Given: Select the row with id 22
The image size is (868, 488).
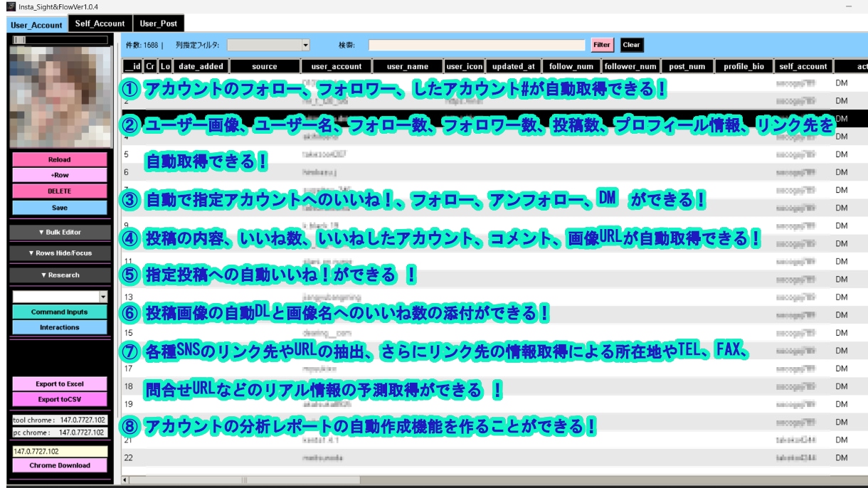Looking at the screenshot, I should click(x=494, y=458).
